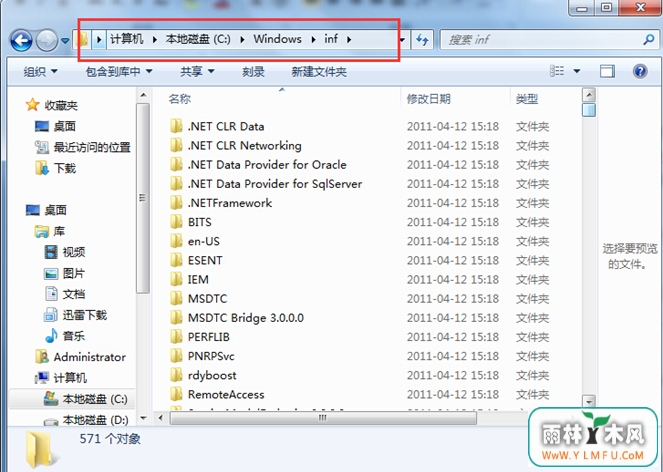663x472 pixels.
Task: Expand the arrow after Windows in path
Action: (313, 40)
